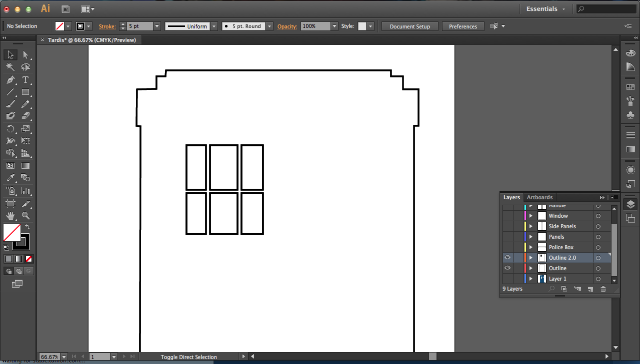Expand the Layer 1 layer
The height and width of the screenshot is (364, 640).
pos(531,279)
